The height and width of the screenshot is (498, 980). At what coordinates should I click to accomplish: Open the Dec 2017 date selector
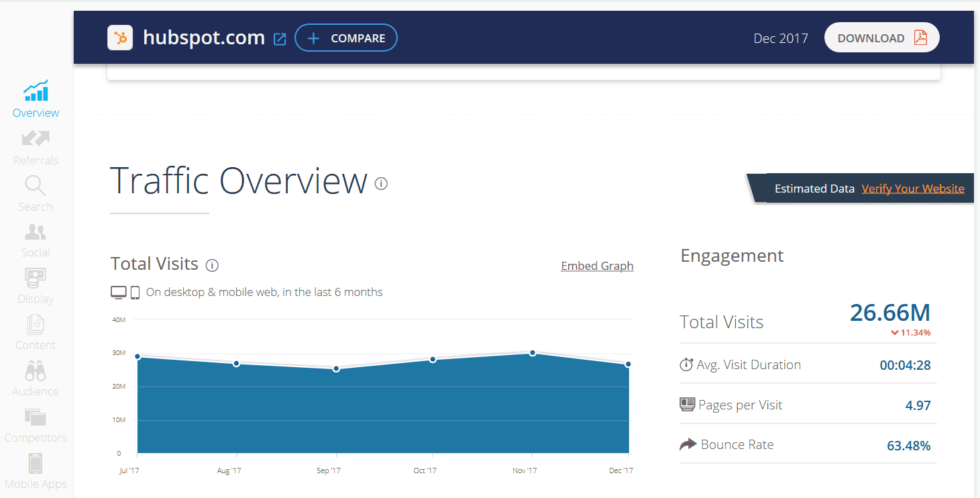click(780, 38)
